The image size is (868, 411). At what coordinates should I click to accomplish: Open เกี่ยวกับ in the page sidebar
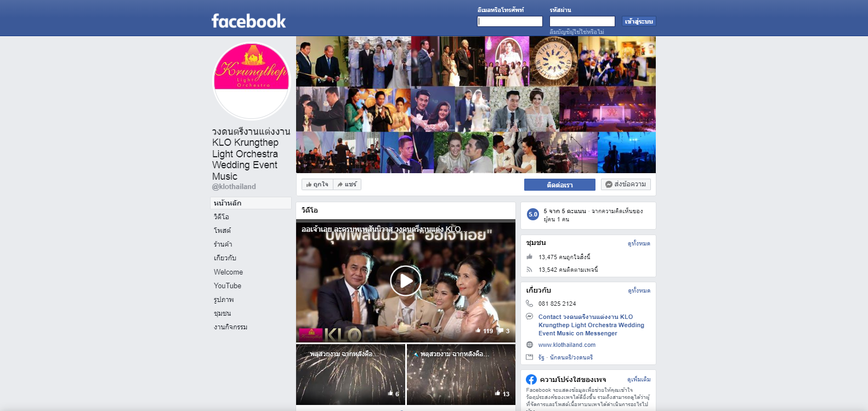click(x=225, y=258)
